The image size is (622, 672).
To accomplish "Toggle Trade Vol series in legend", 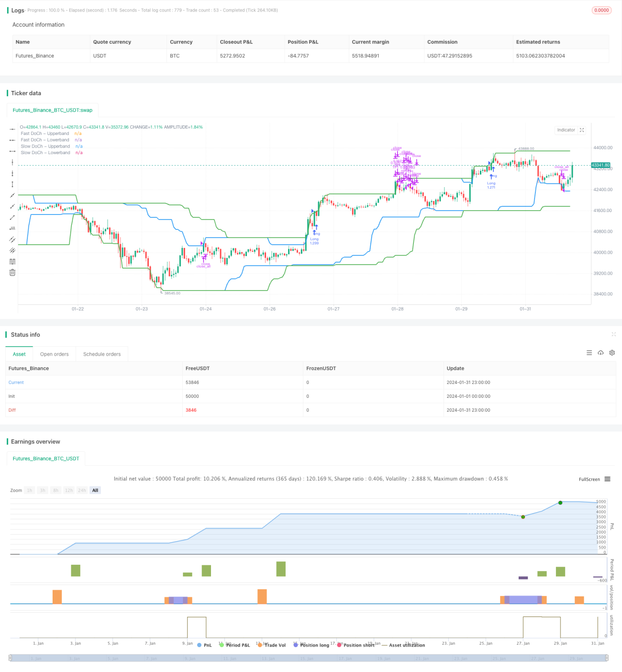I will [271, 645].
